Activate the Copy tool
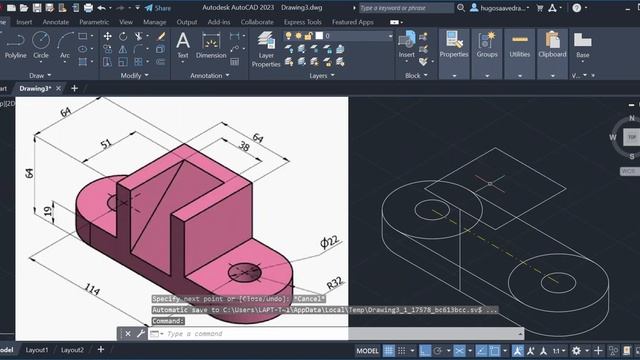This screenshot has height=360, width=640. point(107,49)
